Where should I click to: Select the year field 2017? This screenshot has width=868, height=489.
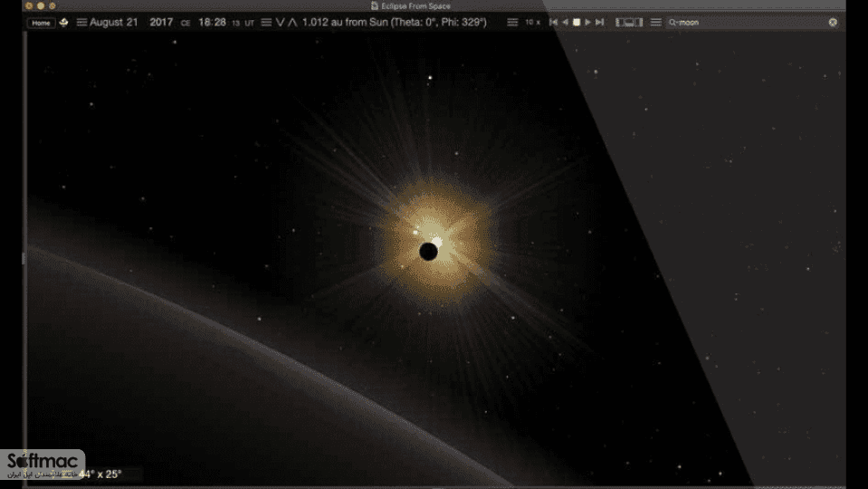point(161,23)
